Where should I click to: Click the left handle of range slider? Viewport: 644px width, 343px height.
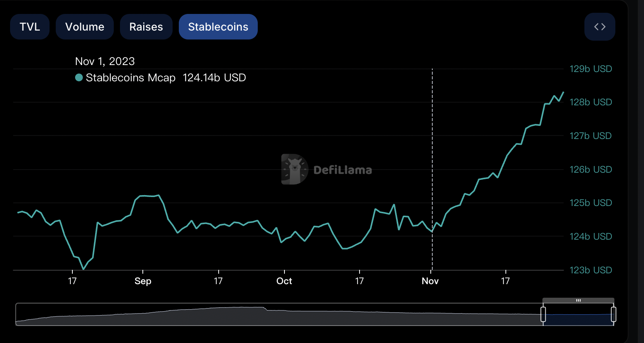(543, 314)
